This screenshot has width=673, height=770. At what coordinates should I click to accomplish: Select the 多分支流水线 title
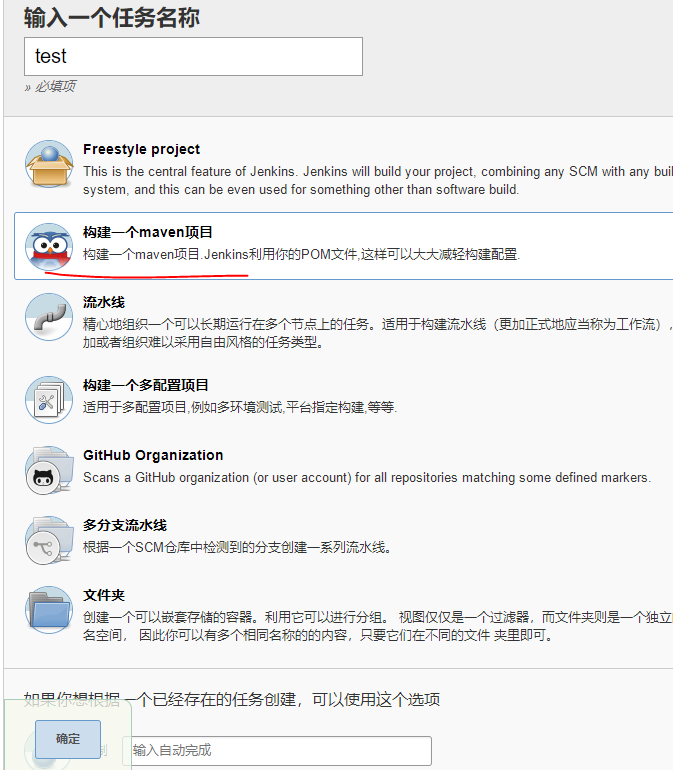point(125,525)
